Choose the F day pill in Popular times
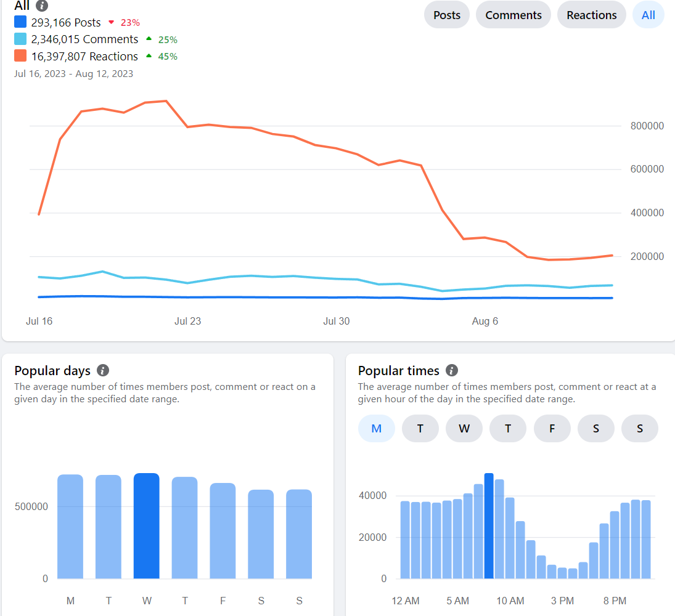675x616 pixels. tap(552, 429)
